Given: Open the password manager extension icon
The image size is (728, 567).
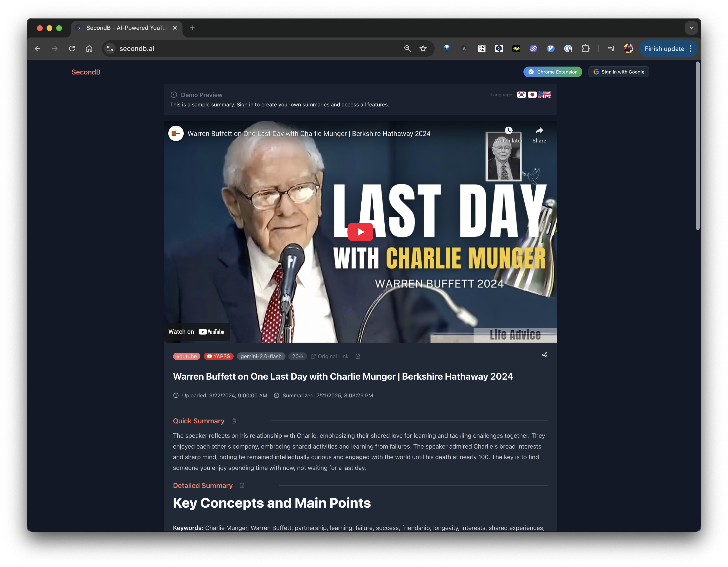Looking at the screenshot, I should coord(568,49).
